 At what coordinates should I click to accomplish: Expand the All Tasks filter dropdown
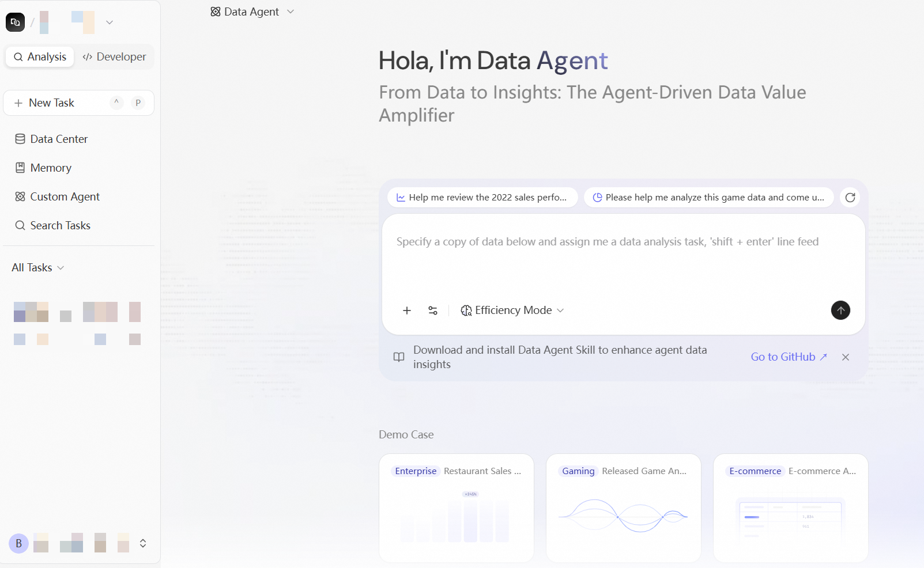click(38, 267)
